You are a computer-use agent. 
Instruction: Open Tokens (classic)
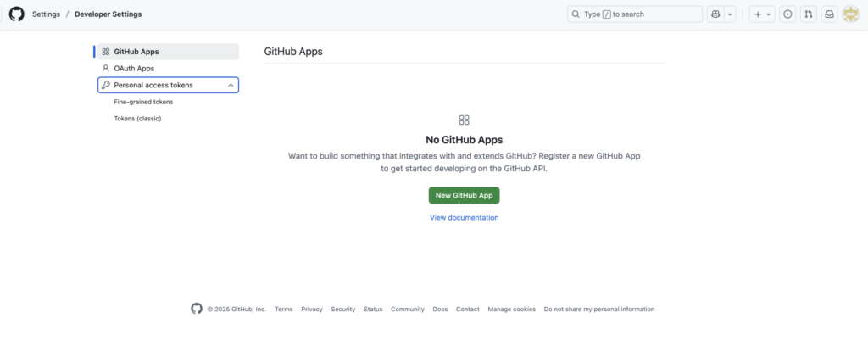pyautogui.click(x=137, y=119)
